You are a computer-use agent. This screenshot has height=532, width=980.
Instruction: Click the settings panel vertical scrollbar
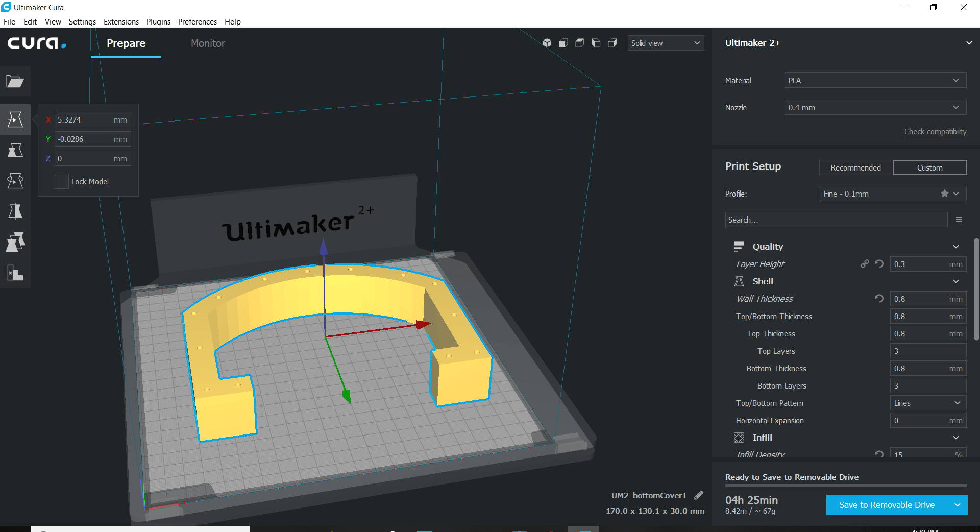pyautogui.click(x=976, y=289)
